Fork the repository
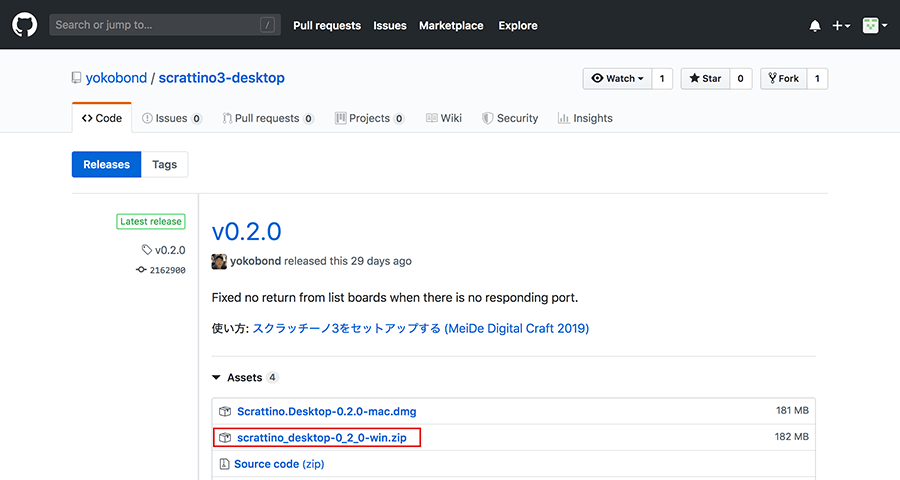The height and width of the screenshot is (480, 900). click(x=783, y=79)
